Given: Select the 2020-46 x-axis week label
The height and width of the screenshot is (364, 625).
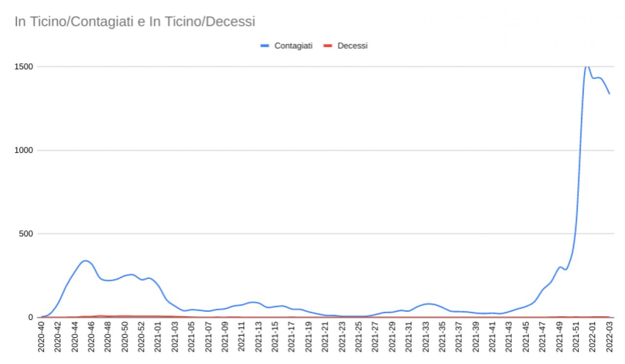Looking at the screenshot, I should tap(92, 336).
